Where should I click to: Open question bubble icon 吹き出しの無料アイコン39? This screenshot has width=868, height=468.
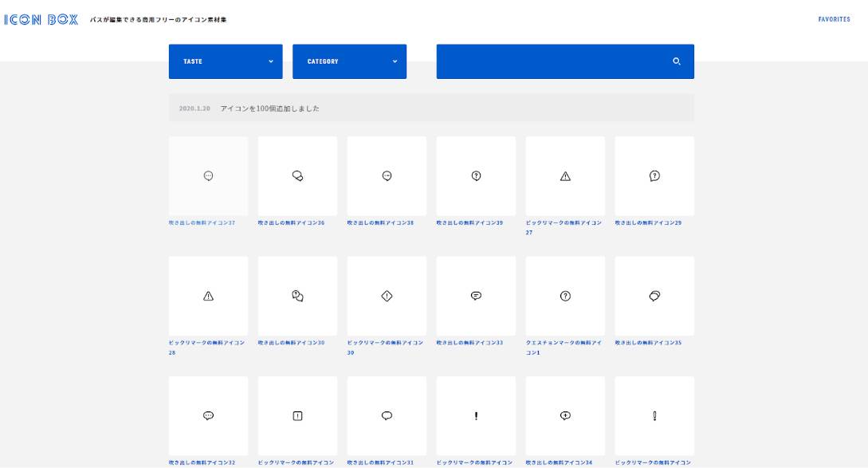[476, 175]
